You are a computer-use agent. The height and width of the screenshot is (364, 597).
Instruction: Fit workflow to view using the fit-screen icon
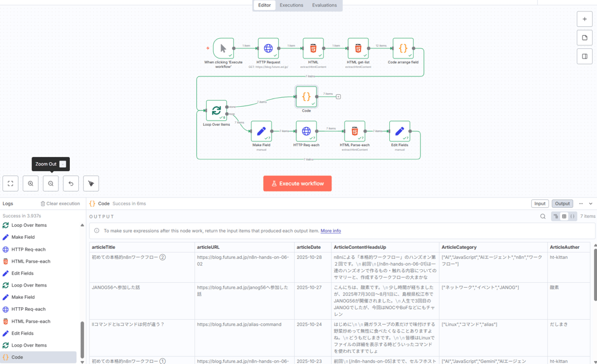coord(11,184)
